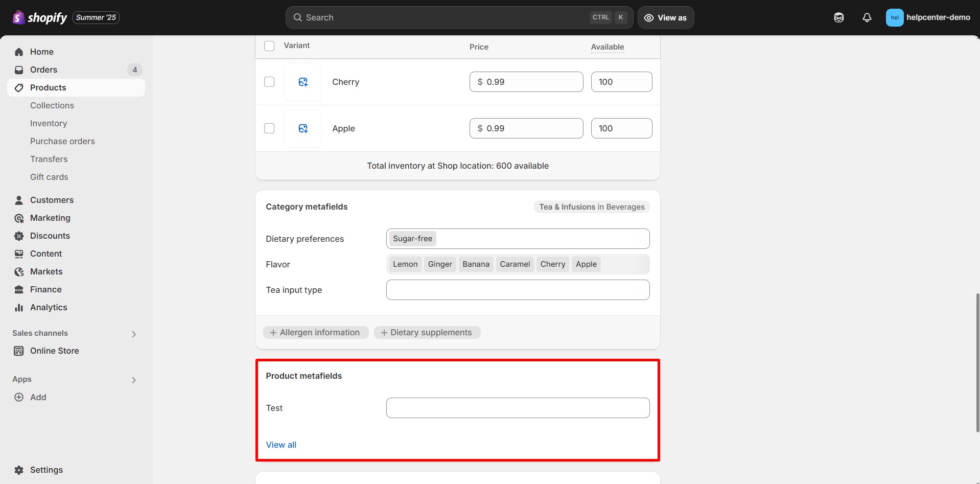The width and height of the screenshot is (980, 484).
Task: Open the notifications bell
Action: click(867, 17)
